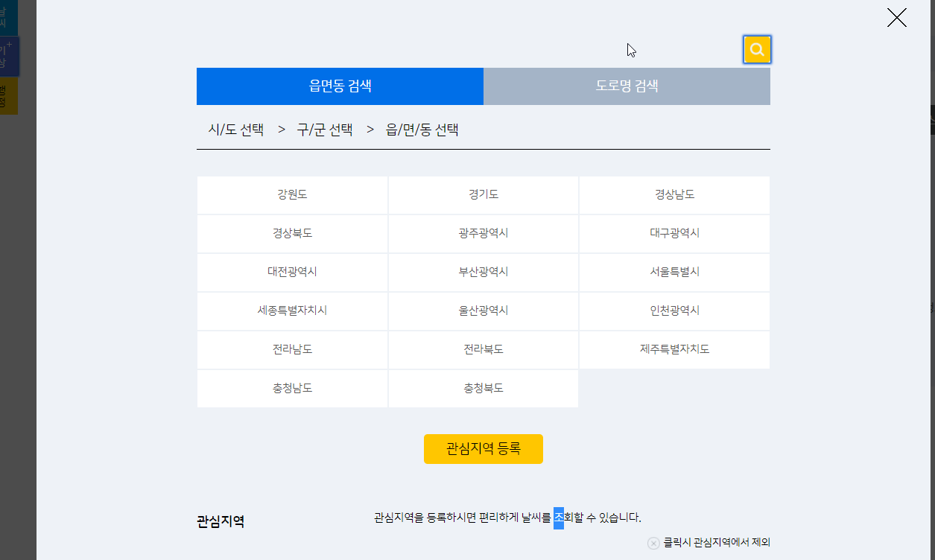
Task: Click the 관심지역을 등록하시면 description sentence
Action: 507,518
